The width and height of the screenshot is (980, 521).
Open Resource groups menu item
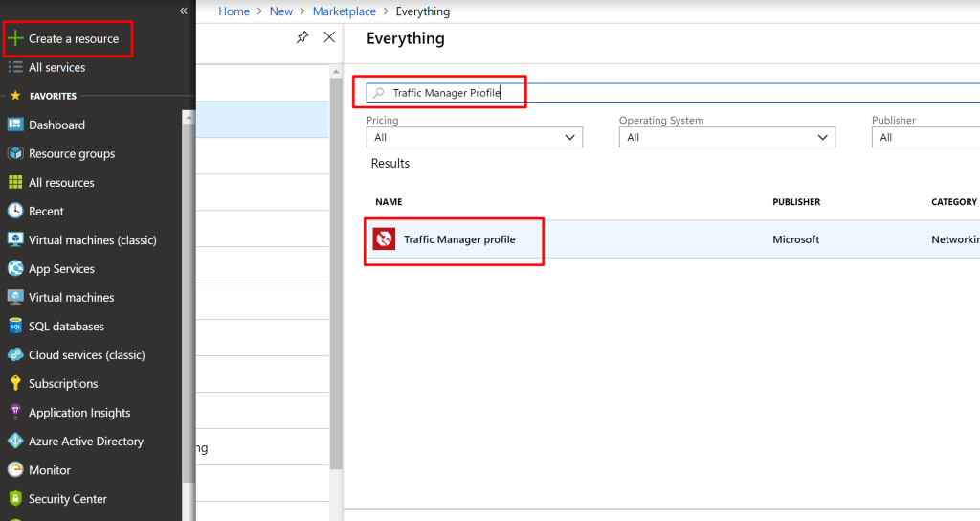pos(72,153)
